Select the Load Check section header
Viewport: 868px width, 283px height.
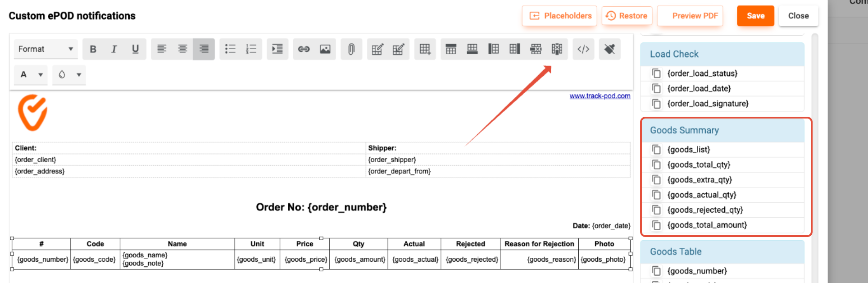click(x=722, y=54)
